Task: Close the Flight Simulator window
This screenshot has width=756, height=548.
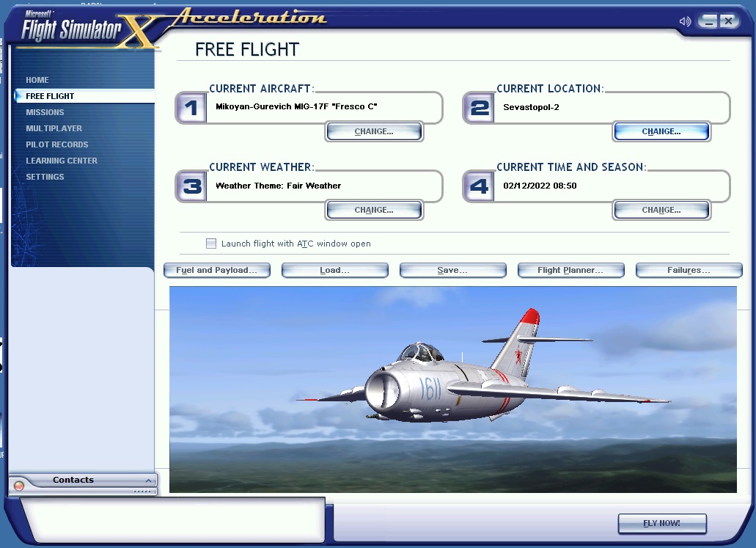Action: click(x=729, y=21)
